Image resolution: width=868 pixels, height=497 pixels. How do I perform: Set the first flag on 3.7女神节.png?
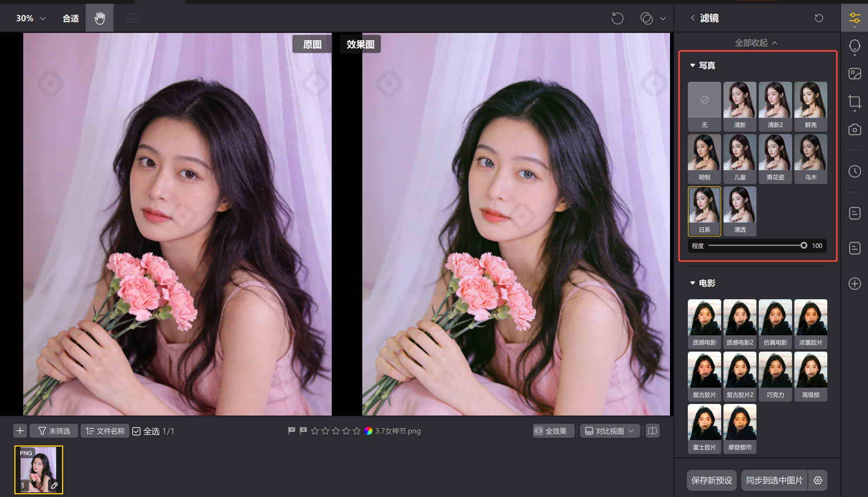[x=291, y=431]
